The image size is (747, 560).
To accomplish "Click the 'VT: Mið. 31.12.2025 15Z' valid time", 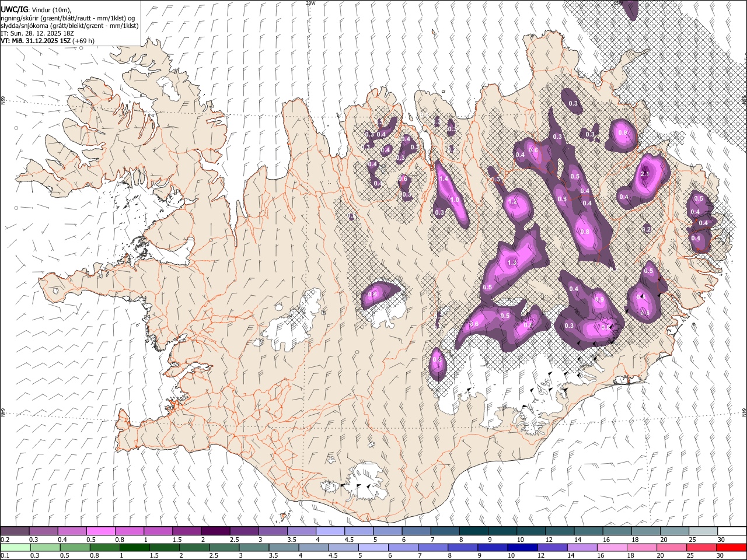I will 36,41.
